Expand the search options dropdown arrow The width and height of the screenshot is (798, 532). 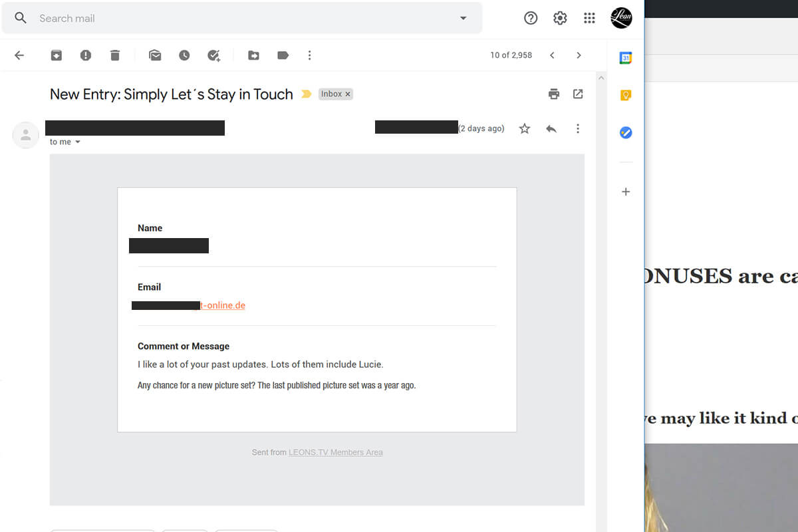click(x=464, y=18)
